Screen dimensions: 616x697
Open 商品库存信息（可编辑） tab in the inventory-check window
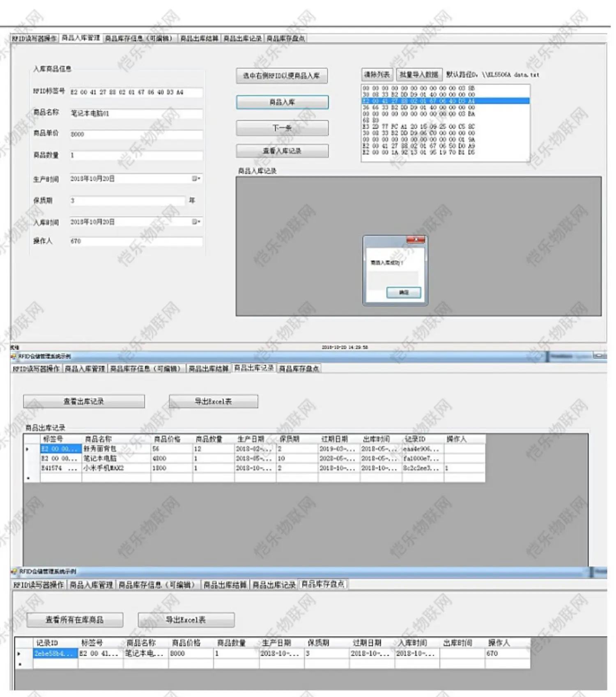point(159,585)
